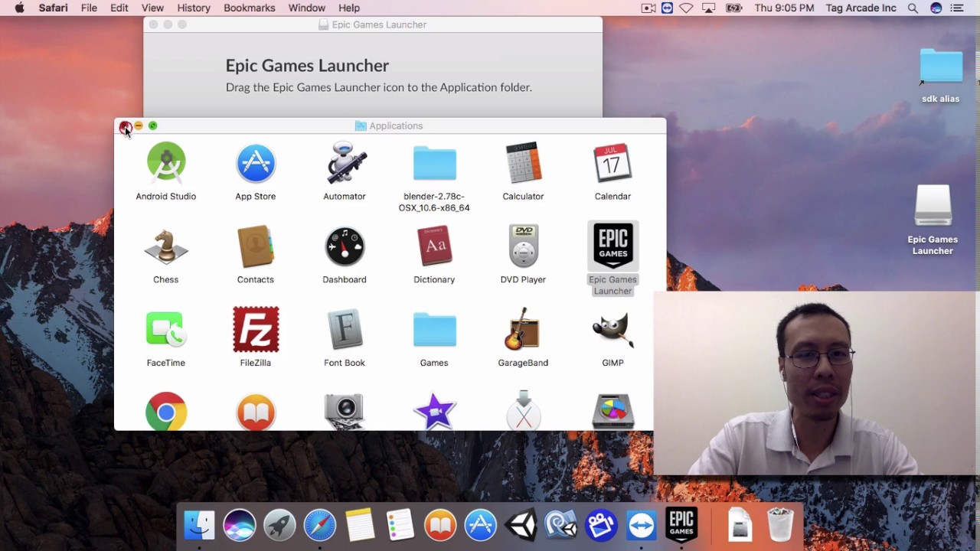Open the Edit menu
Viewport: 980px width, 551px height.
click(x=119, y=8)
